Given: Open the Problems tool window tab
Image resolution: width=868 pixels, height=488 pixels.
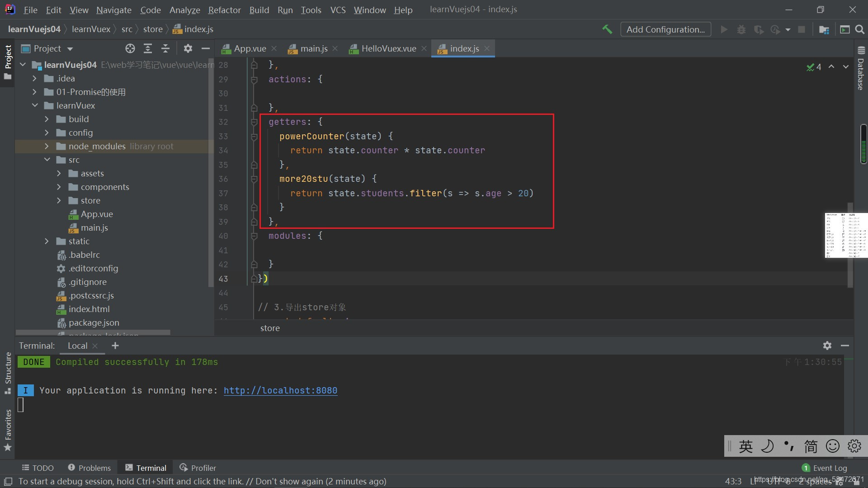Looking at the screenshot, I should point(90,468).
